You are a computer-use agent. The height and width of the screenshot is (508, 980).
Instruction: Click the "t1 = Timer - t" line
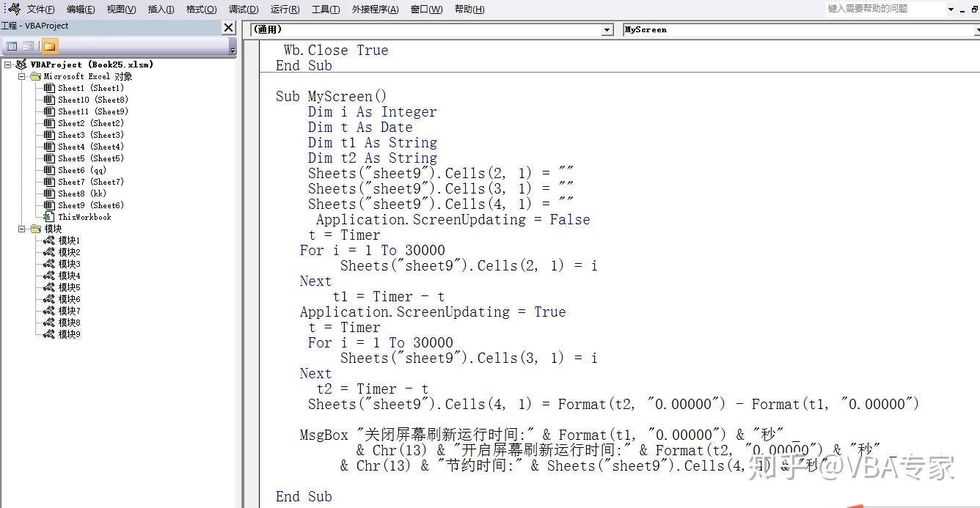tap(389, 296)
